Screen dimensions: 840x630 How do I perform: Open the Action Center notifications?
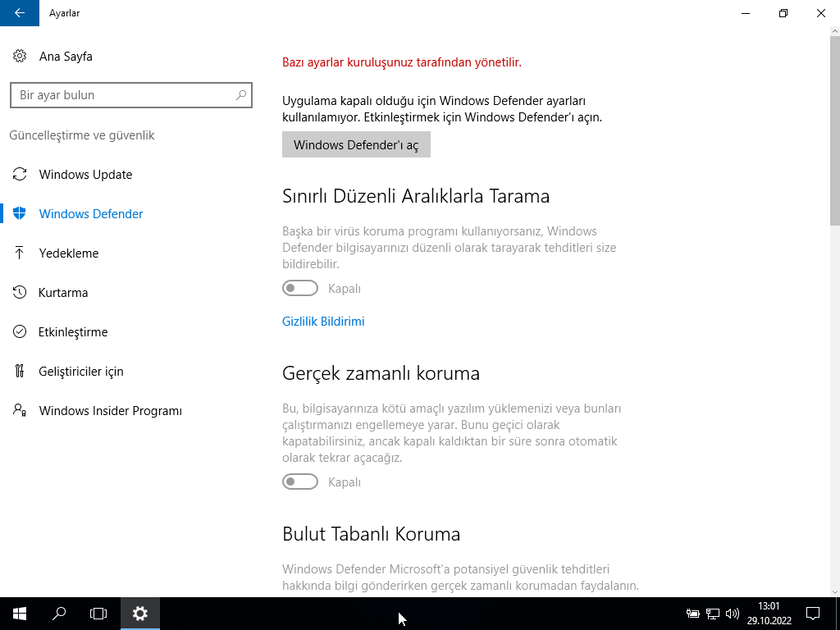813,614
